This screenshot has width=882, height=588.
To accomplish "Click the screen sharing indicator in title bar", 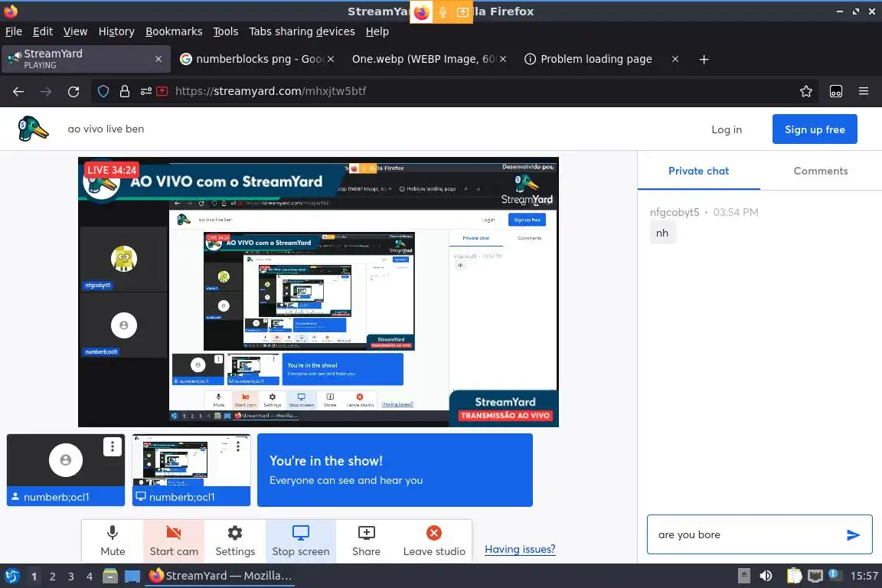I will tap(462, 11).
